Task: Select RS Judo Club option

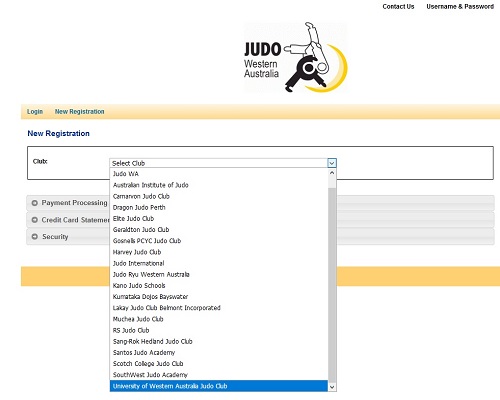Action: (x=219, y=330)
